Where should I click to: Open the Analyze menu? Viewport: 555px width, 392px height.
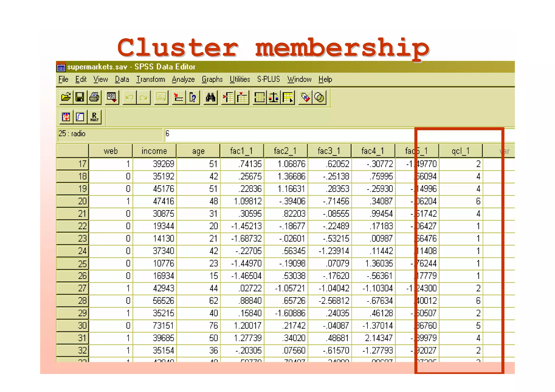pyautogui.click(x=183, y=79)
